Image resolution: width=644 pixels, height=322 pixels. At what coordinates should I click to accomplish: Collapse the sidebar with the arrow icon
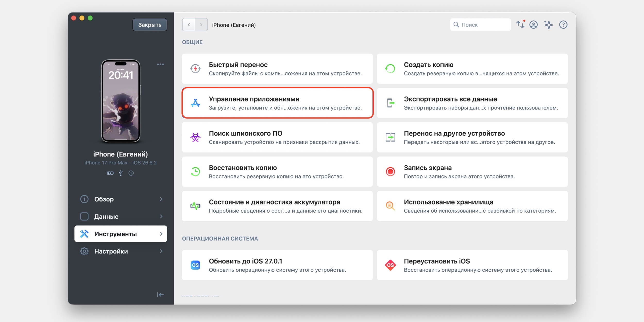tap(160, 295)
